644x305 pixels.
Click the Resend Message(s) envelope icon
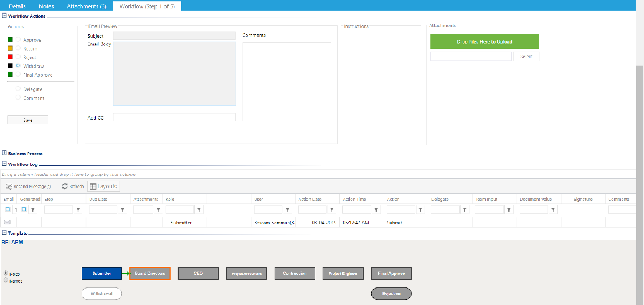(x=9, y=187)
